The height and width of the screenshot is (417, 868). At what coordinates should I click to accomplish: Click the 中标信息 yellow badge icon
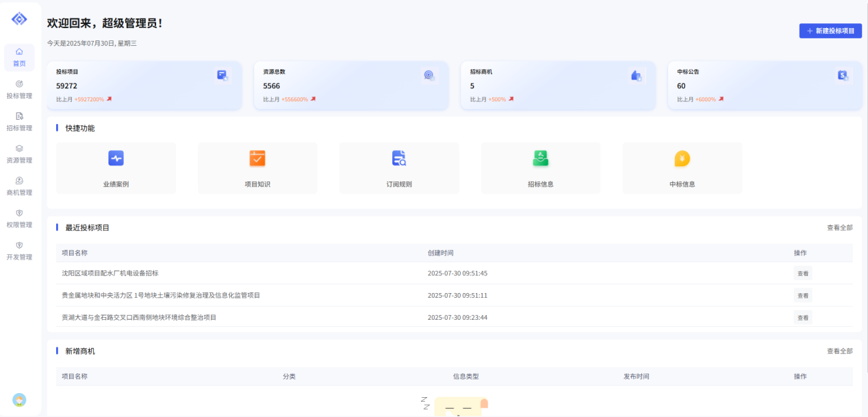click(682, 159)
